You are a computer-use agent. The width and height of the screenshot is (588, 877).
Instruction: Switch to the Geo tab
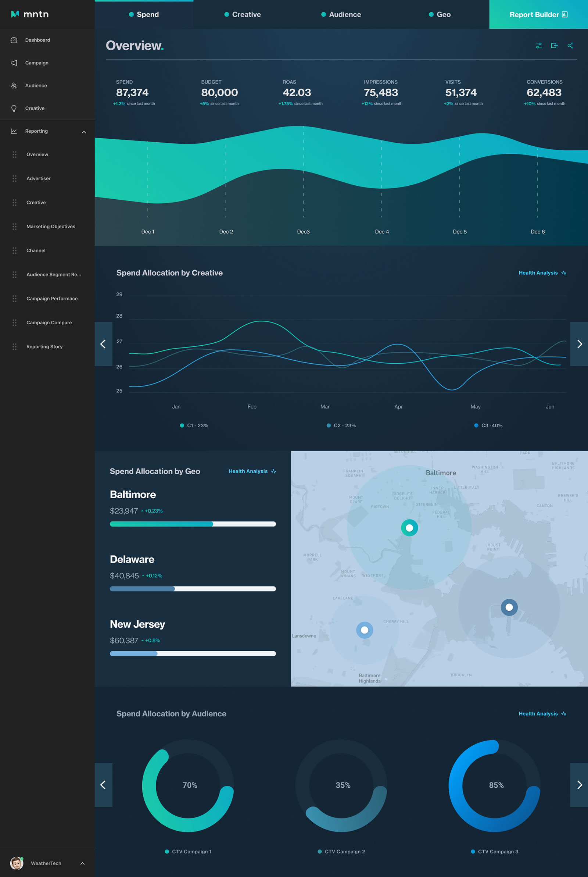(440, 15)
